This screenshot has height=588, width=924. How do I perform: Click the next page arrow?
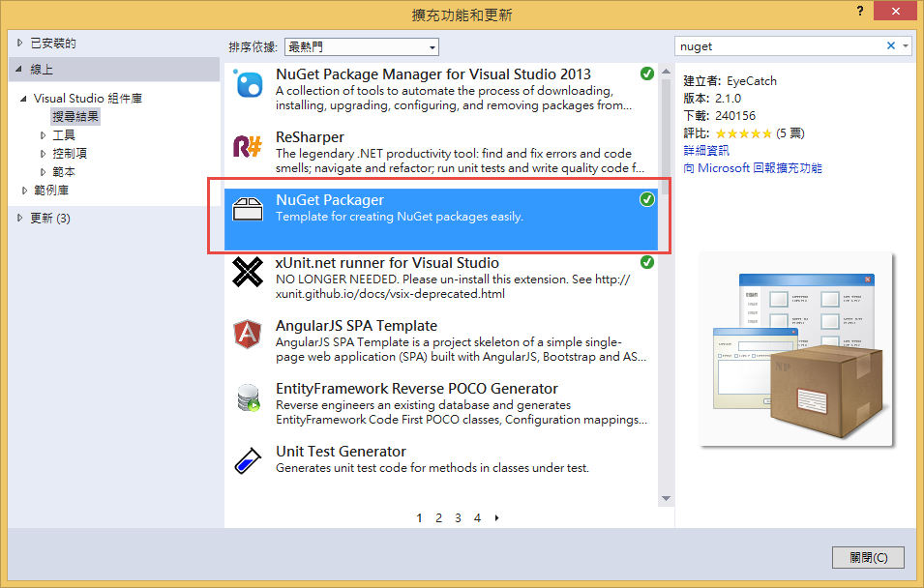tap(496, 518)
